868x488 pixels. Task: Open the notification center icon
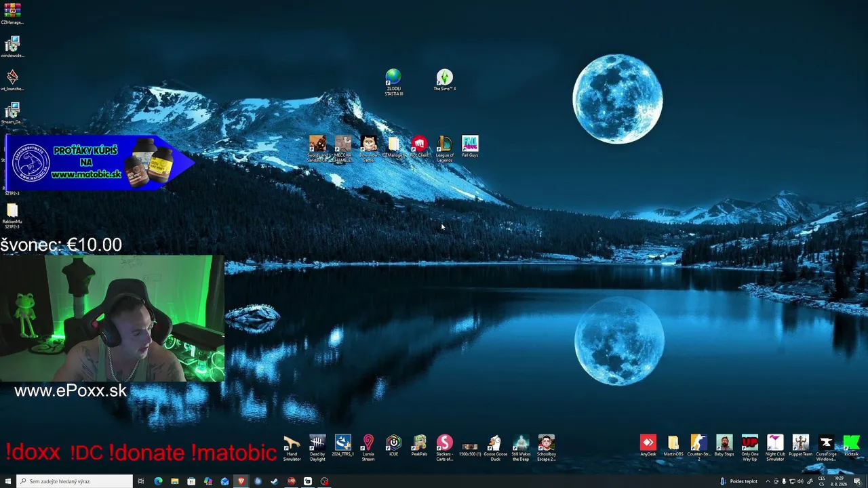pos(857,481)
